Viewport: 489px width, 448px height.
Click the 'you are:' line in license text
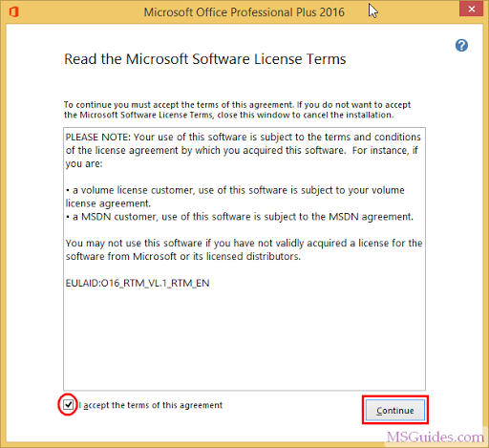click(84, 163)
